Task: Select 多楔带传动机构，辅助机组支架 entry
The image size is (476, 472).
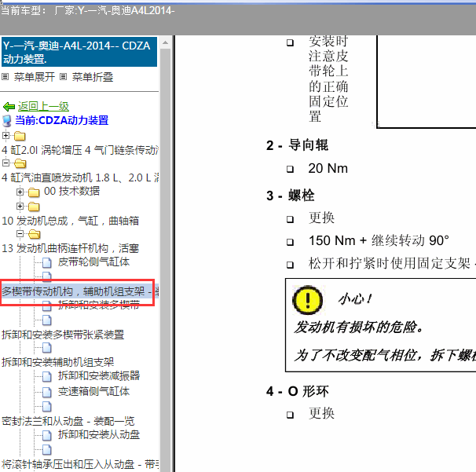Action: [x=80, y=291]
